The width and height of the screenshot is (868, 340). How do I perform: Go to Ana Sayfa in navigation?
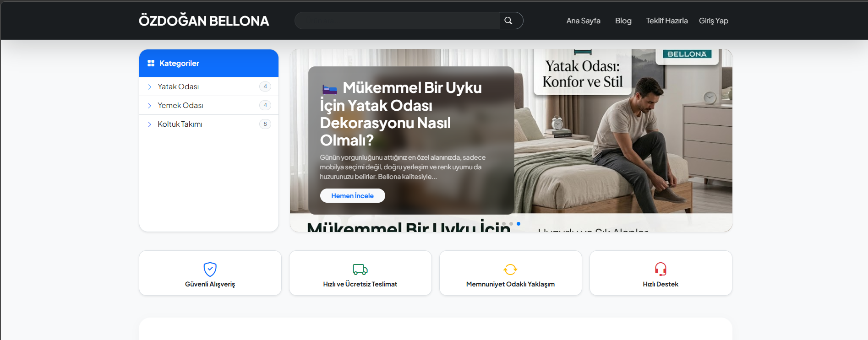click(x=583, y=21)
